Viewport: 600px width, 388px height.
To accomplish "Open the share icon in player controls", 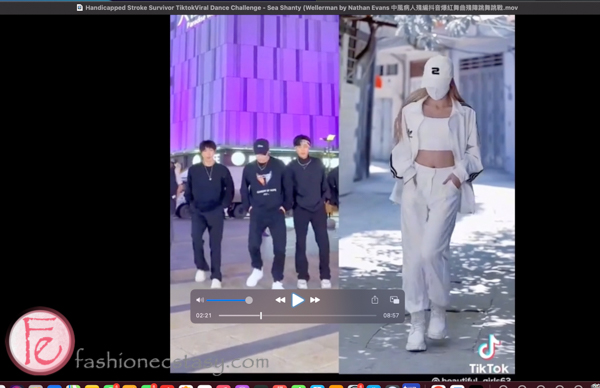I will tap(375, 300).
